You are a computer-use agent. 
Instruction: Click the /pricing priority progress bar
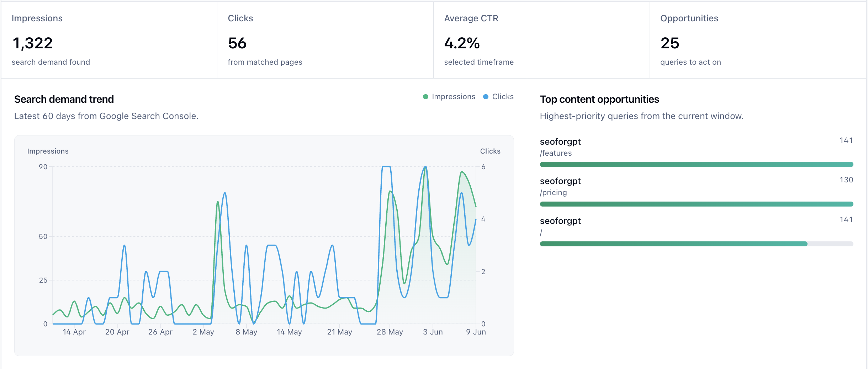point(697,204)
